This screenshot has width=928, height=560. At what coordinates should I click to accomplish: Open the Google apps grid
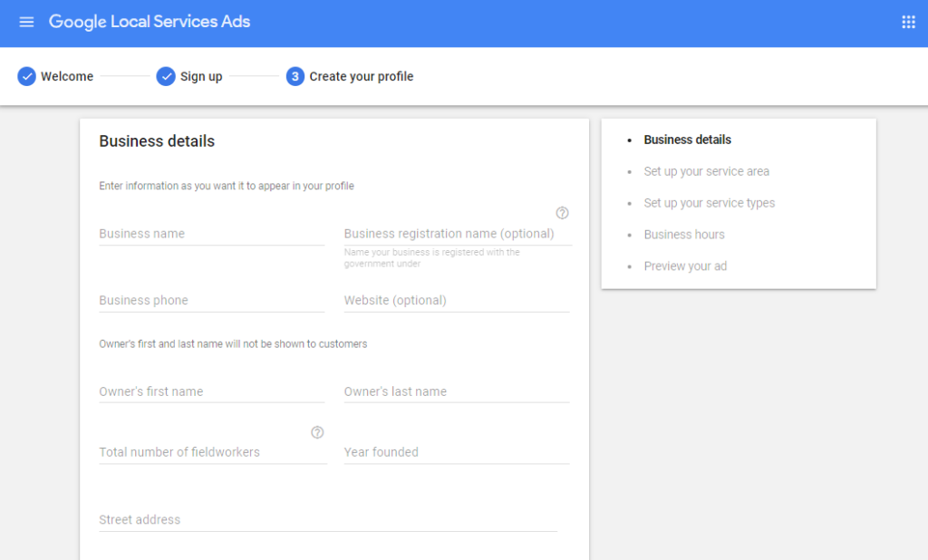point(908,22)
